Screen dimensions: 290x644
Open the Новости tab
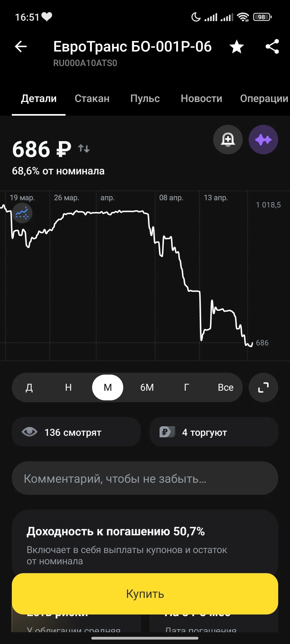point(201,98)
